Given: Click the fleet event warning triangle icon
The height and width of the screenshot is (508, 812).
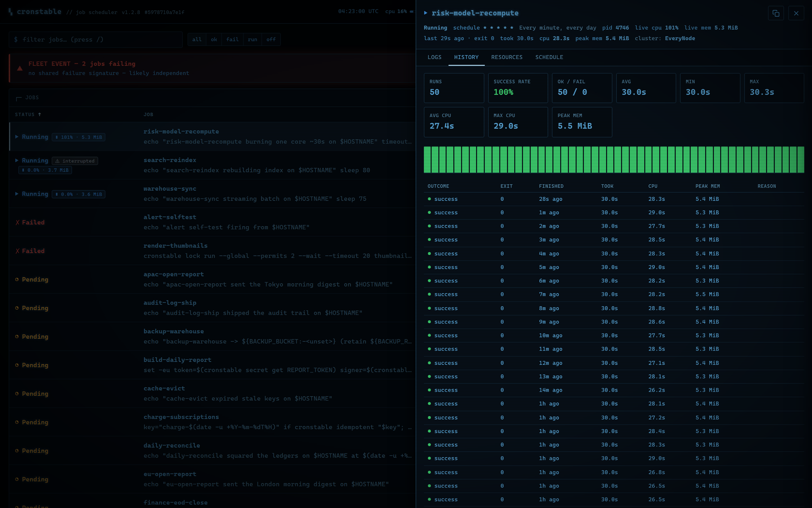Looking at the screenshot, I should click(20, 68).
